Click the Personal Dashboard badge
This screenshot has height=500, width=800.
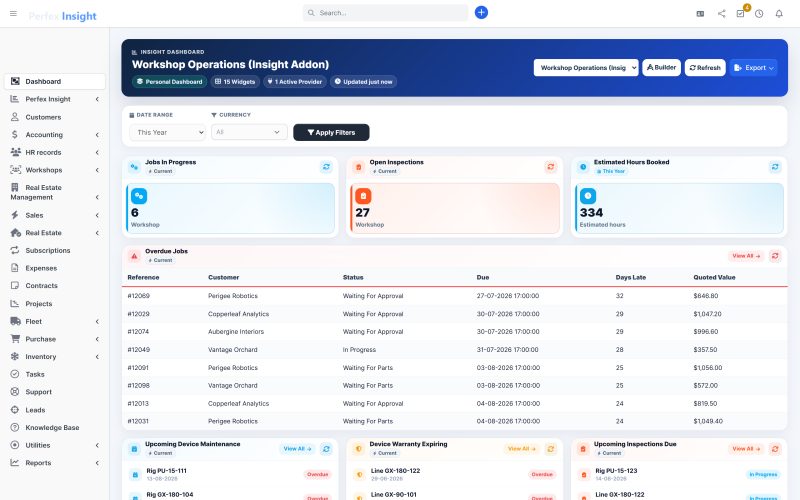click(x=169, y=82)
